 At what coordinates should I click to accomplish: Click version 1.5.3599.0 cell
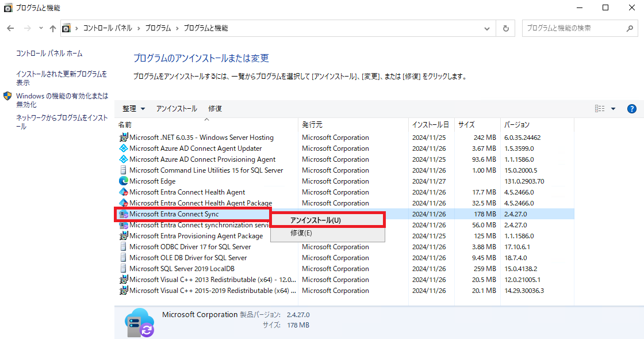point(519,148)
